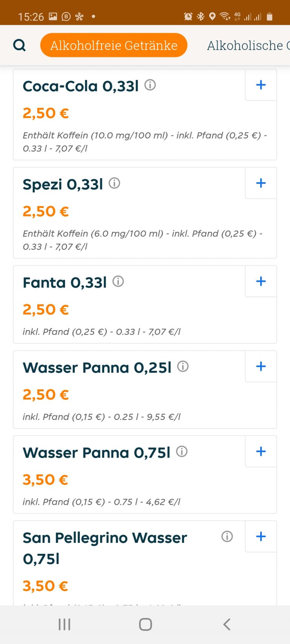This screenshot has height=644, width=290.
Task: Tap the Coca-Cola 0,33l product title
Action: (81, 86)
